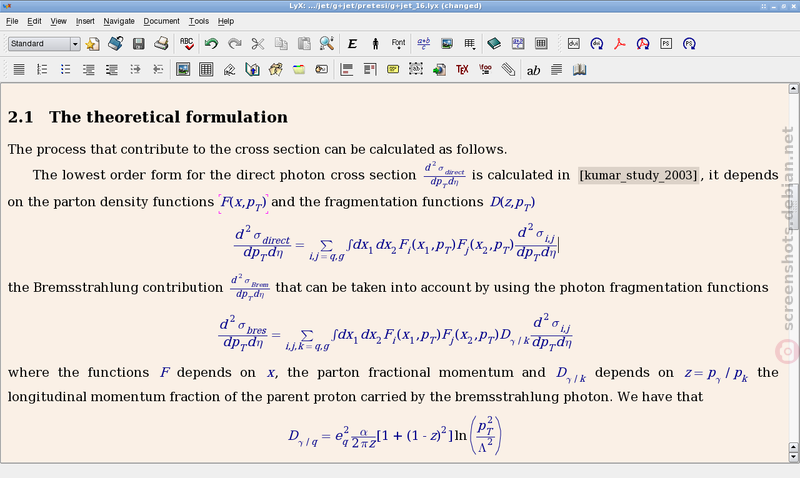Insert graphics from the top toolbar

pos(447,44)
